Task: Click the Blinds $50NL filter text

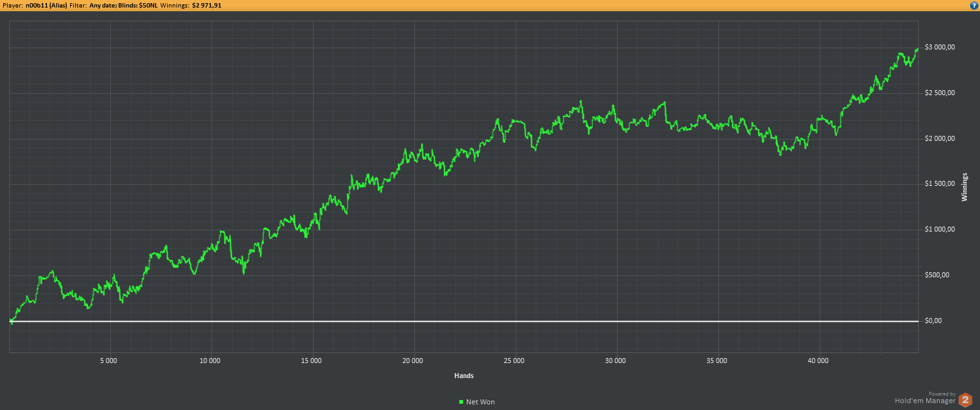Action: [138, 5]
